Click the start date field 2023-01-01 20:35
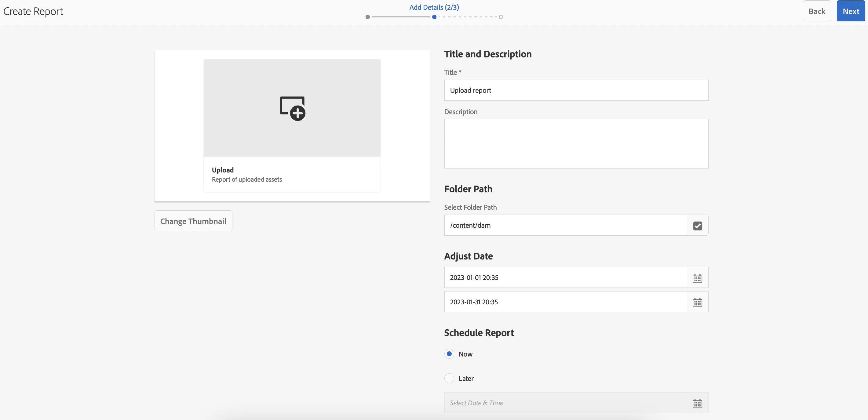 [x=565, y=277]
